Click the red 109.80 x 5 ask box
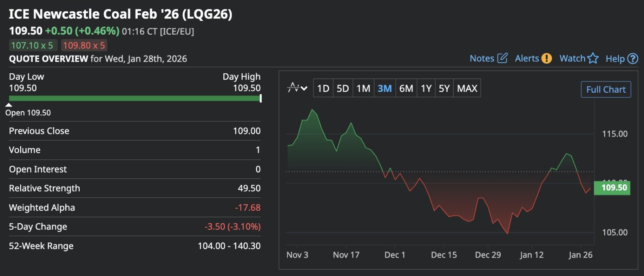 pyautogui.click(x=84, y=46)
